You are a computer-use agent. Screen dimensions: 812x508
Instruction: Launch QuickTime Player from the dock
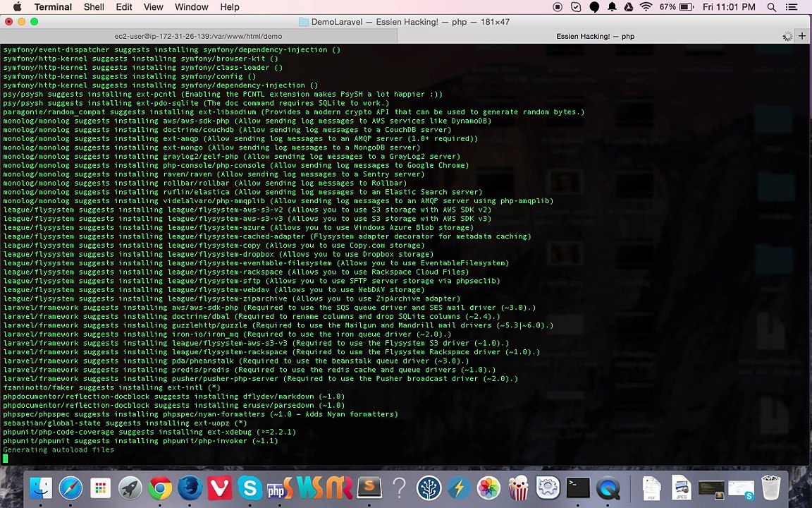[x=608, y=488]
